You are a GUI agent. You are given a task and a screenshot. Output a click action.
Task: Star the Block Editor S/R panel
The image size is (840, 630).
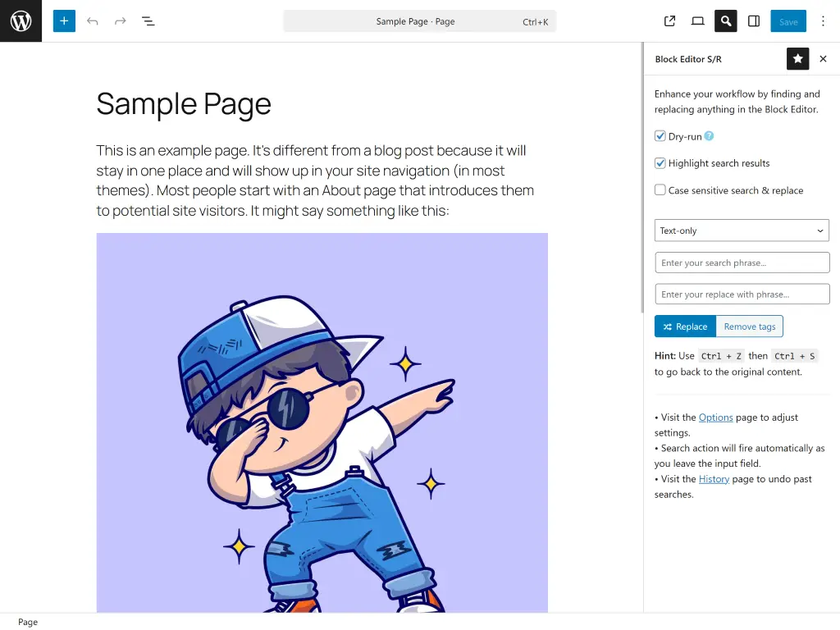[x=797, y=58]
